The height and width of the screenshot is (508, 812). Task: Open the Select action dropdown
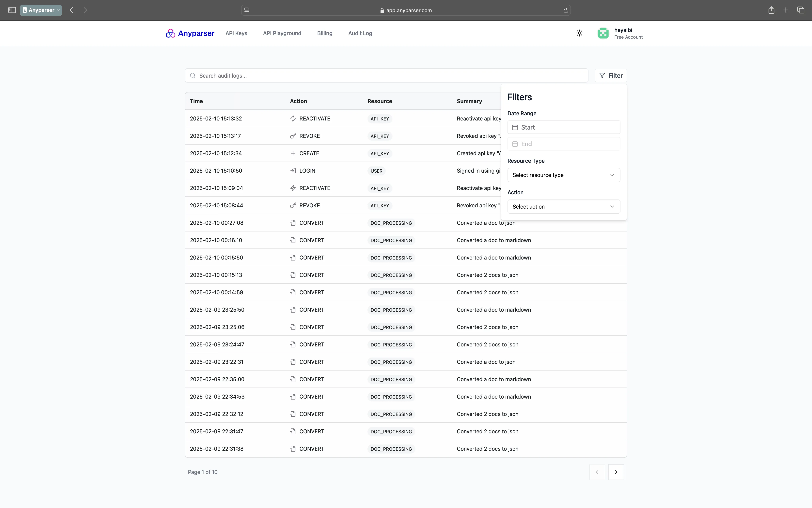pos(564,206)
